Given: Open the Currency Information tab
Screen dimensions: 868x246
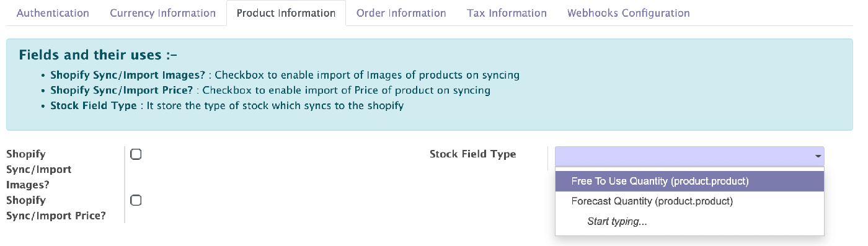Looking at the screenshot, I should coord(163,13).
